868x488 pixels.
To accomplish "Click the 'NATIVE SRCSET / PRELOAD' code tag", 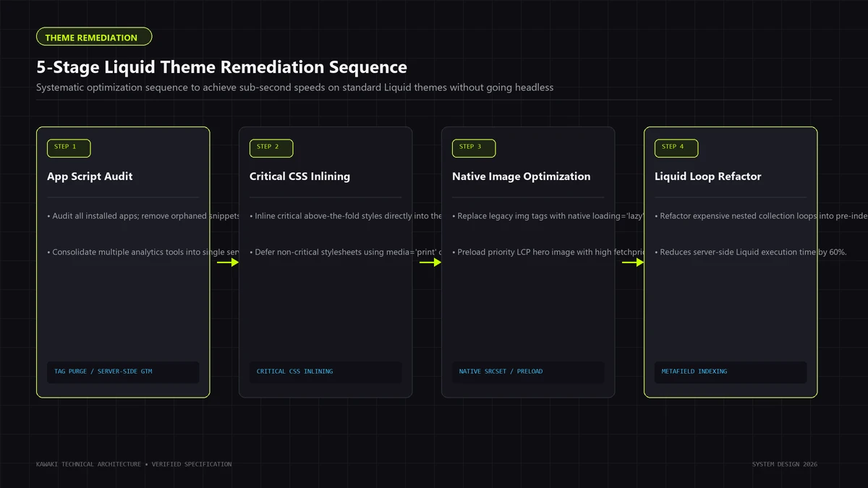I will tap(528, 372).
